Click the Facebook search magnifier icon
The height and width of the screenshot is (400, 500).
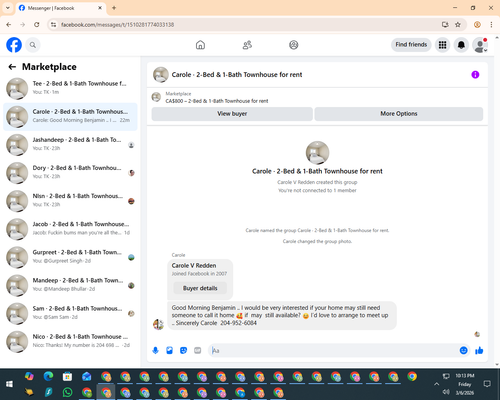click(x=33, y=45)
